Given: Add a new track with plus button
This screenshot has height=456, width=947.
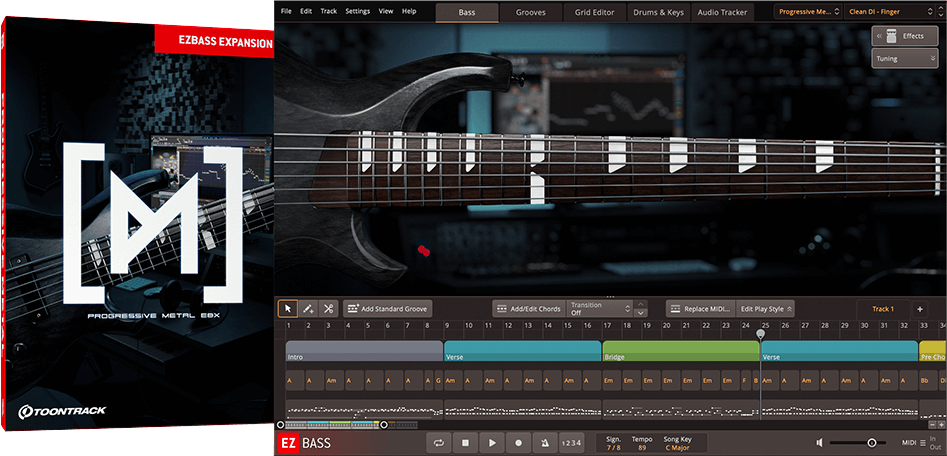Looking at the screenshot, I should [x=919, y=309].
